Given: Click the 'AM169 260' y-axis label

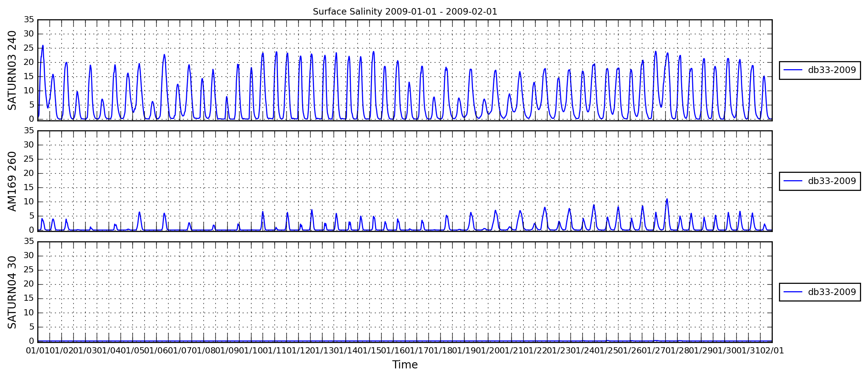Looking at the screenshot, I should pyautogui.click(x=12, y=181).
